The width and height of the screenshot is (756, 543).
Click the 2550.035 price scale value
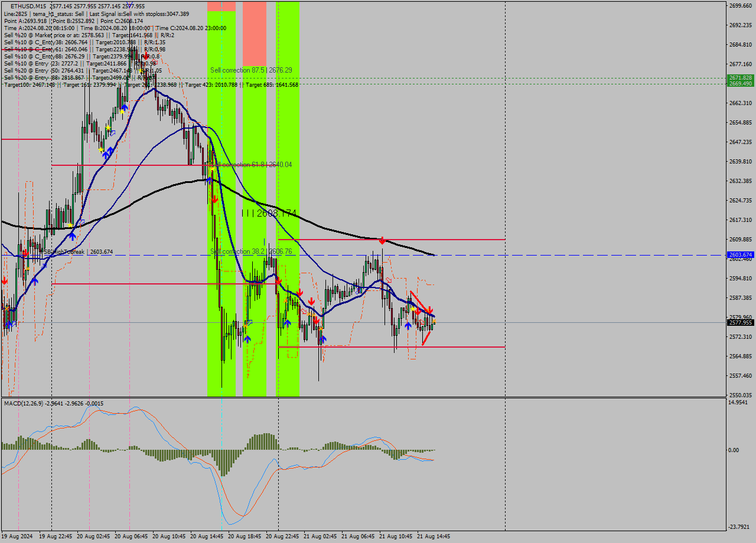click(x=741, y=395)
